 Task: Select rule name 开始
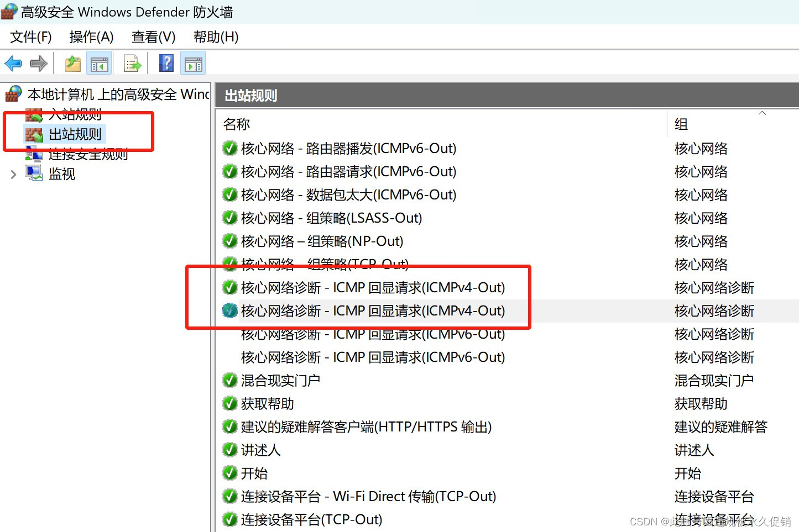254,473
